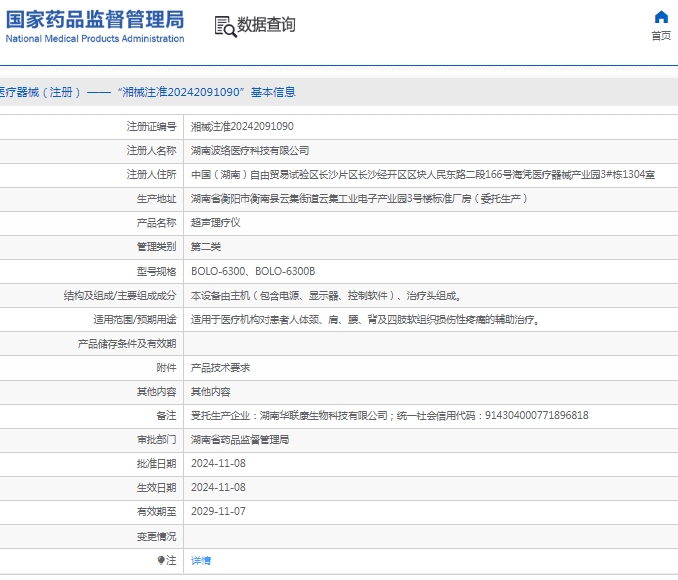The height and width of the screenshot is (580, 678).
Task: Click the 型号规格 label
Action: (157, 271)
